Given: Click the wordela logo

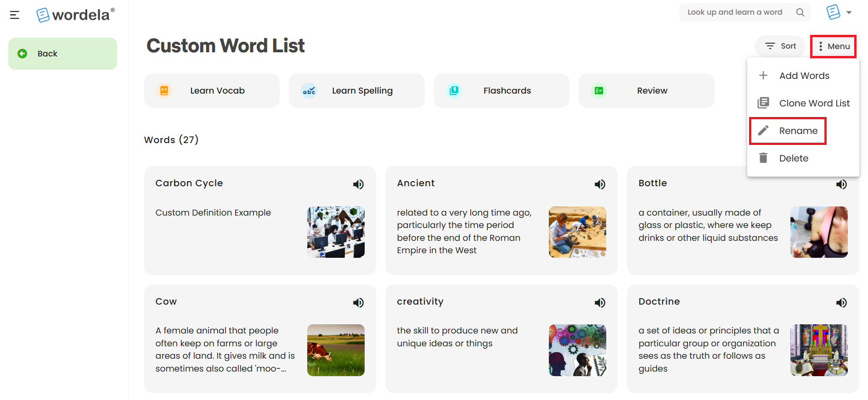Looking at the screenshot, I should [x=76, y=15].
